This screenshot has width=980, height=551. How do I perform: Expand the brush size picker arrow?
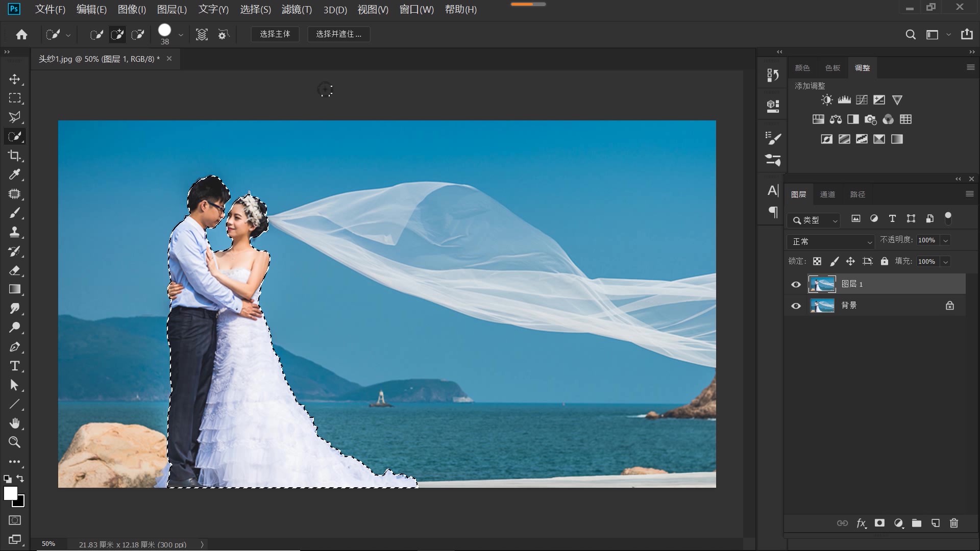[181, 35]
